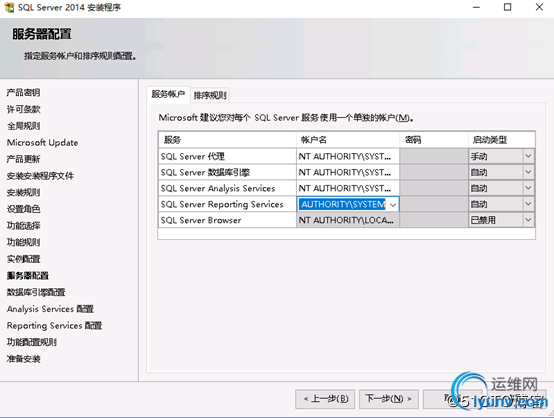The height and width of the screenshot is (418, 554).
Task: Close the SQL Server 2014 installer
Action: tap(539, 7)
